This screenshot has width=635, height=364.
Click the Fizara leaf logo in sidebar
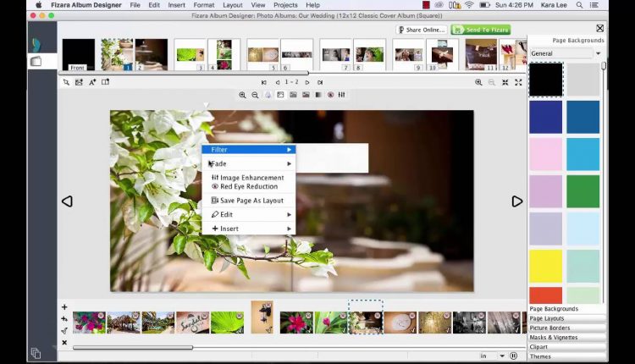[36, 45]
